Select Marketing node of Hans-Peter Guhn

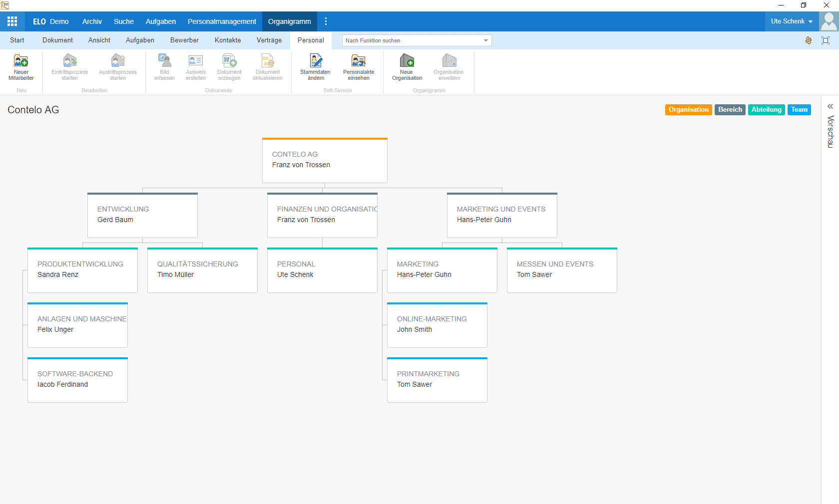pyautogui.click(x=442, y=270)
